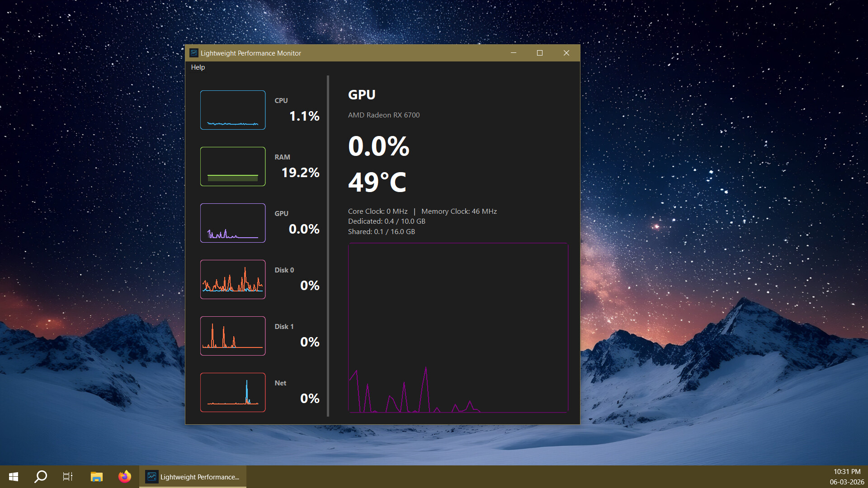Click the Net label in sidebar
This screenshot has height=488, width=868.
pyautogui.click(x=280, y=383)
